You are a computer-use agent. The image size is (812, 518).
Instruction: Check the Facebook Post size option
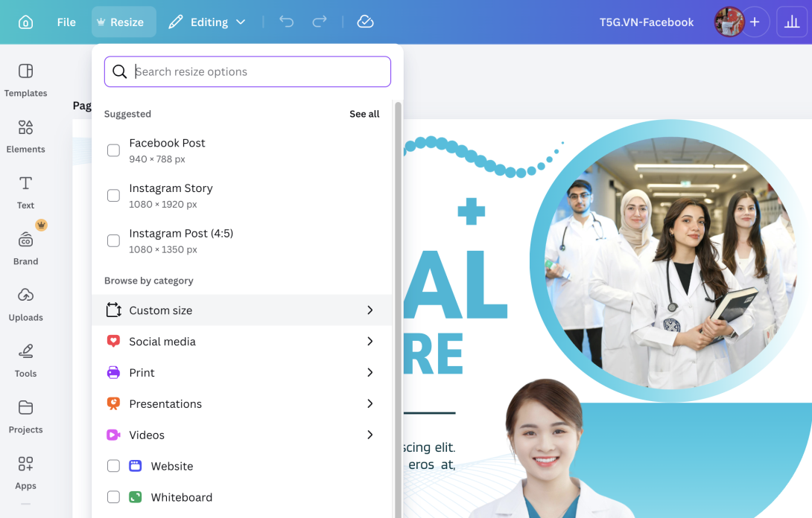pyautogui.click(x=113, y=150)
